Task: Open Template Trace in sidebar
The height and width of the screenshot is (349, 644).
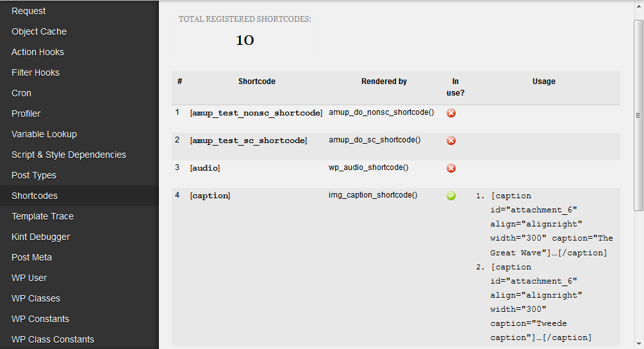Action: coord(42,216)
